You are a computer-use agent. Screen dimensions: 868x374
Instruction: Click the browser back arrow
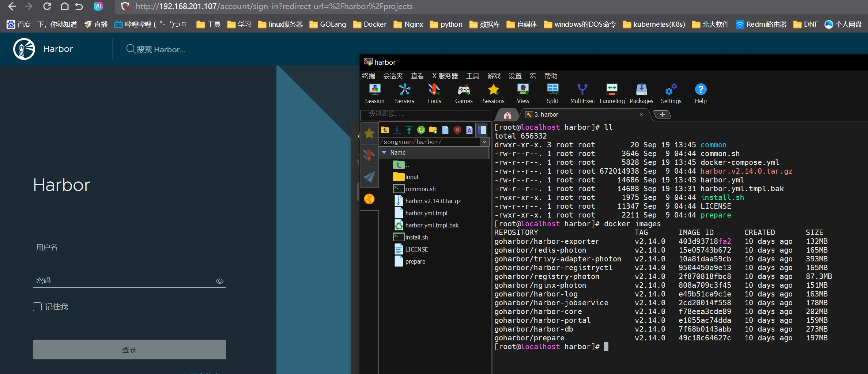pos(12,6)
